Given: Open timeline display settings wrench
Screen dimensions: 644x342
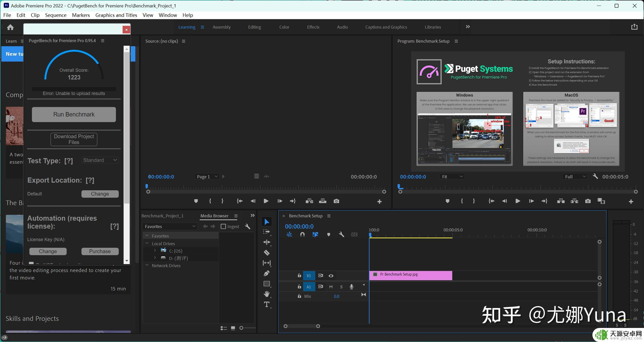Looking at the screenshot, I should pos(341,234).
